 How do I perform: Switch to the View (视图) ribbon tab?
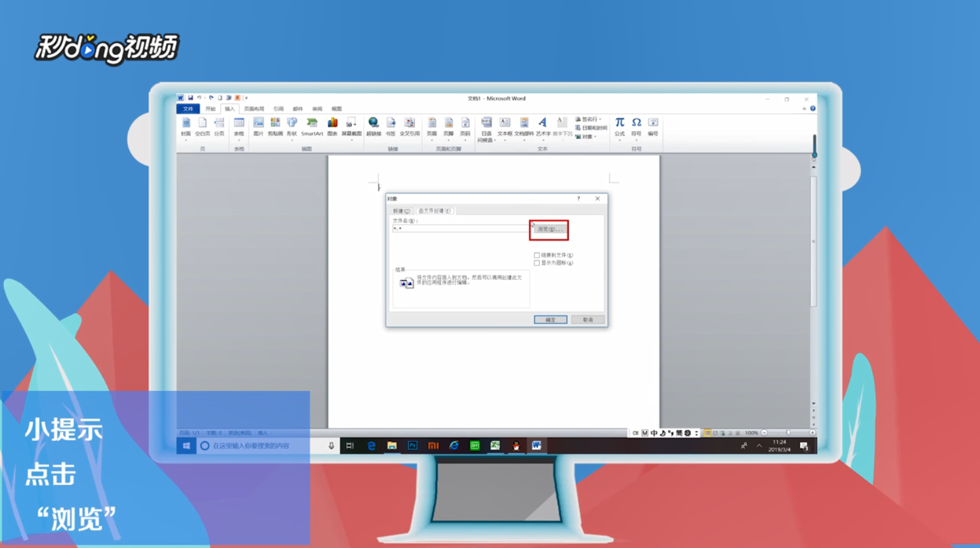pos(337,109)
